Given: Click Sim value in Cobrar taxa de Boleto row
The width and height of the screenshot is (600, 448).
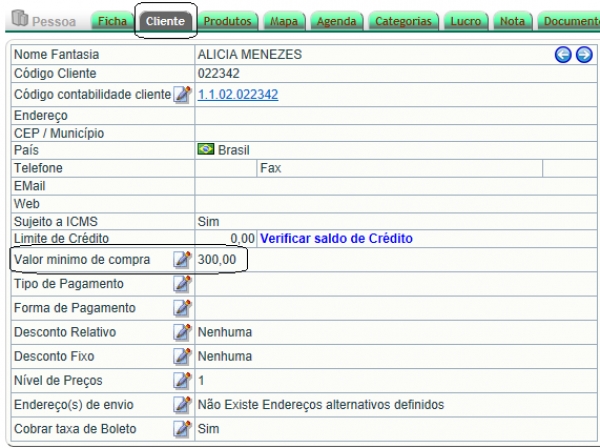Looking at the screenshot, I should click(x=208, y=428).
